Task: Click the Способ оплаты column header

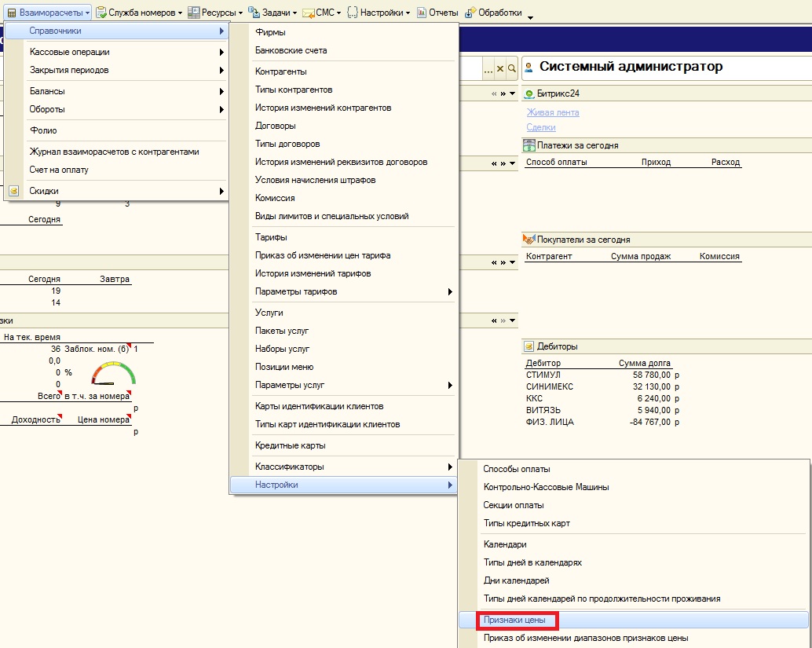Action: click(557, 162)
